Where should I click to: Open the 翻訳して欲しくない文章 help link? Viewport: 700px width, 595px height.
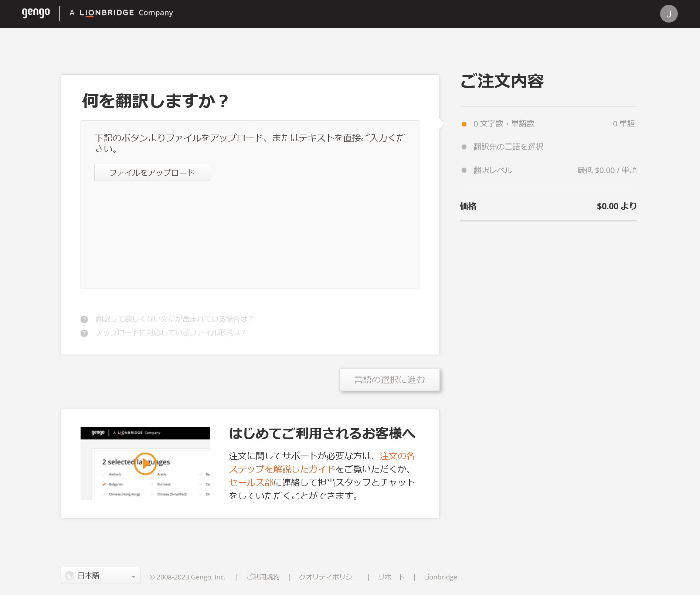click(x=174, y=319)
